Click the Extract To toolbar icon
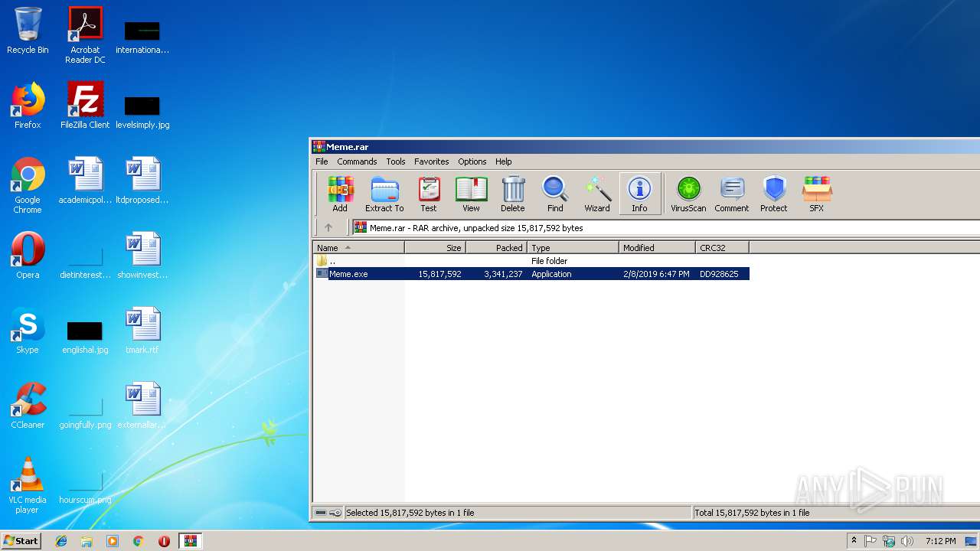The height and width of the screenshot is (551, 980). click(384, 194)
